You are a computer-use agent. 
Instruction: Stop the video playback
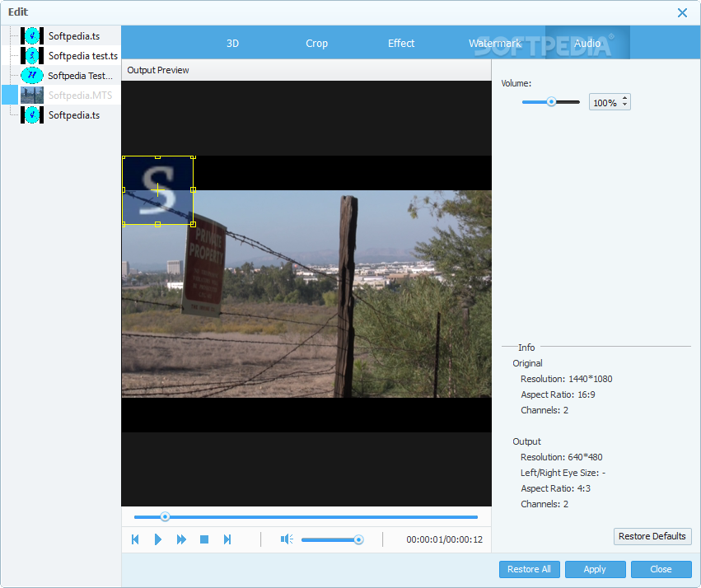point(204,539)
